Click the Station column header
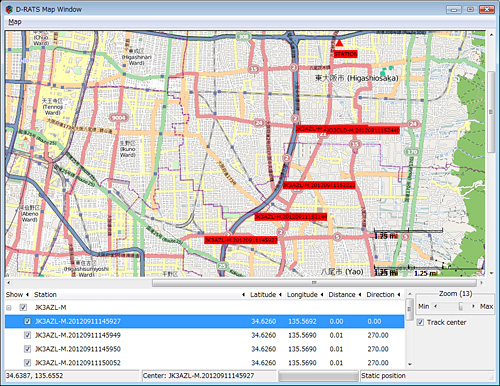Image resolution: width=500 pixels, height=386 pixels. (45, 295)
